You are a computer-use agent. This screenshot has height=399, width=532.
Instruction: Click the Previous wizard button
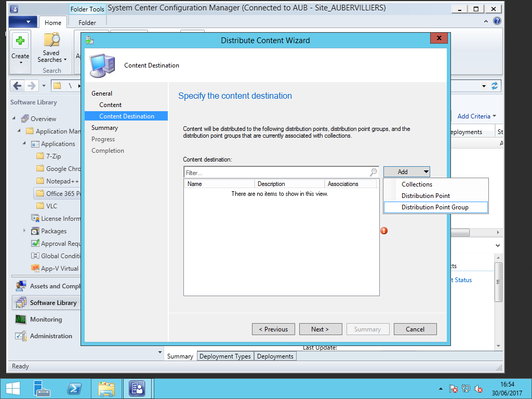click(273, 329)
